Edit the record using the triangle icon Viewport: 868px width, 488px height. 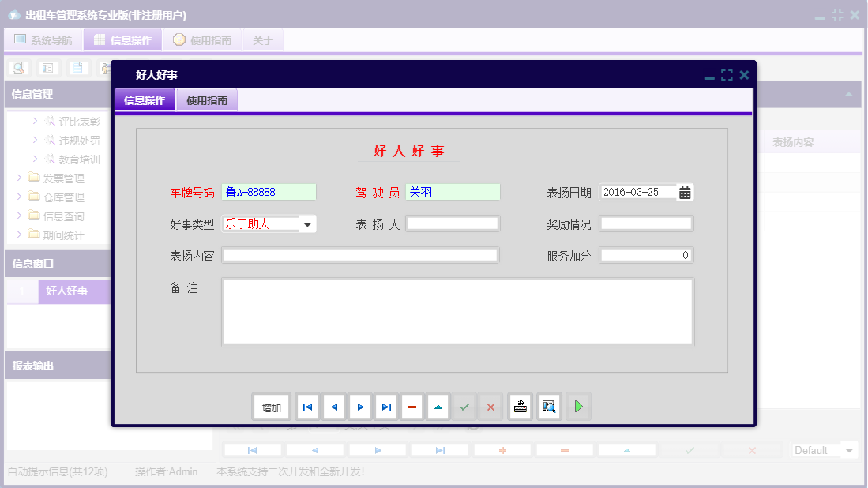click(438, 406)
